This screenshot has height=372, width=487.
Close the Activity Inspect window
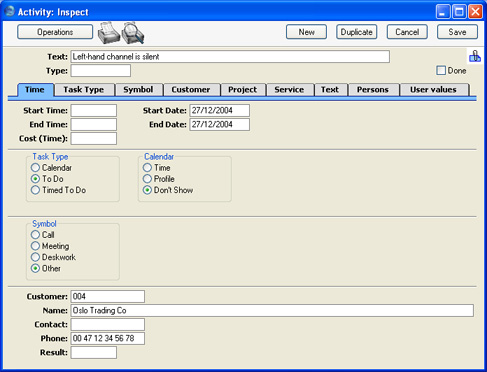point(475,12)
